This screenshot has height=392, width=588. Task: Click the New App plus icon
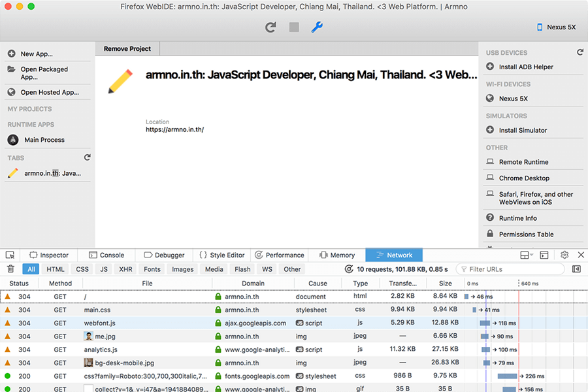(12, 54)
